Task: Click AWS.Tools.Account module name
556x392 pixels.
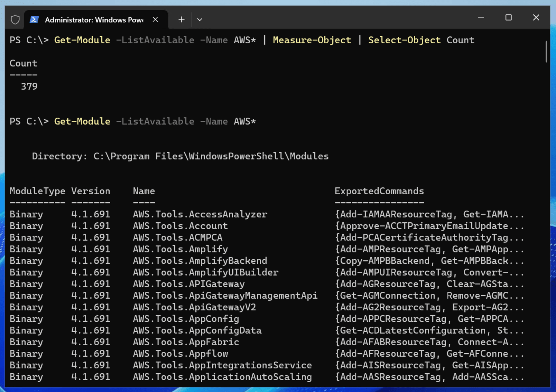Action: click(180, 226)
